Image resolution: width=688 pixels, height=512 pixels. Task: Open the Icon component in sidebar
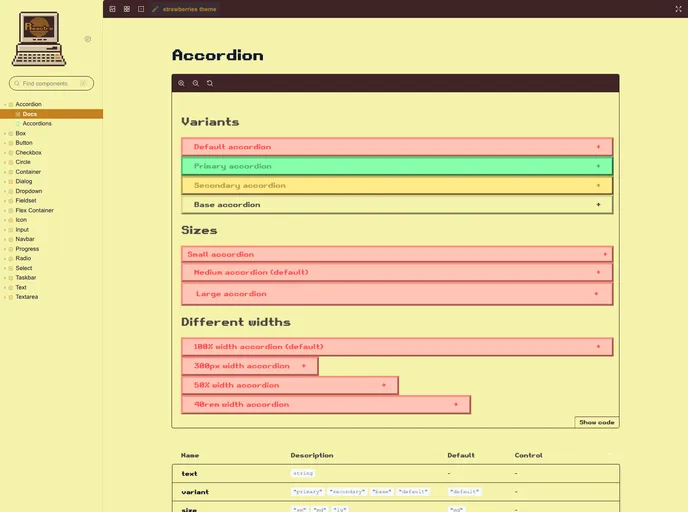21,220
